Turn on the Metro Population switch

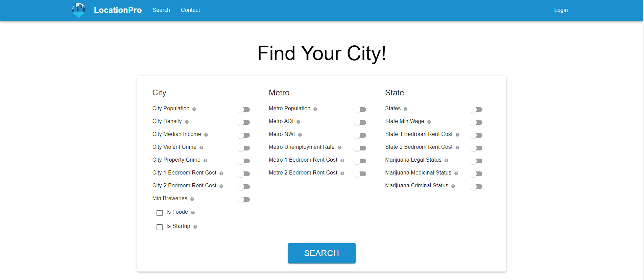point(360,110)
